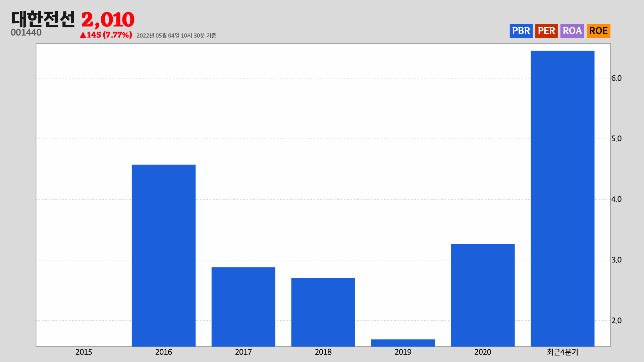Click the 2020 x-axis label
644x362 pixels.
483,352
